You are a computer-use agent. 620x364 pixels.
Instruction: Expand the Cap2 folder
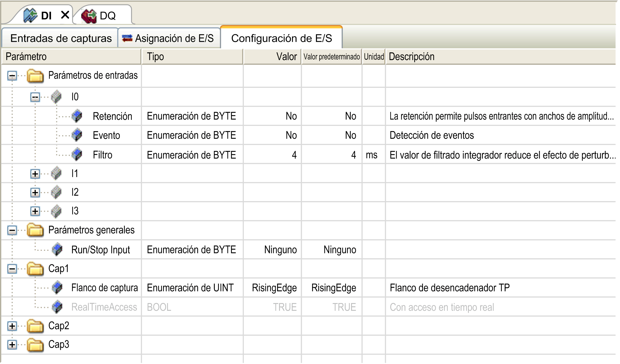click(12, 327)
